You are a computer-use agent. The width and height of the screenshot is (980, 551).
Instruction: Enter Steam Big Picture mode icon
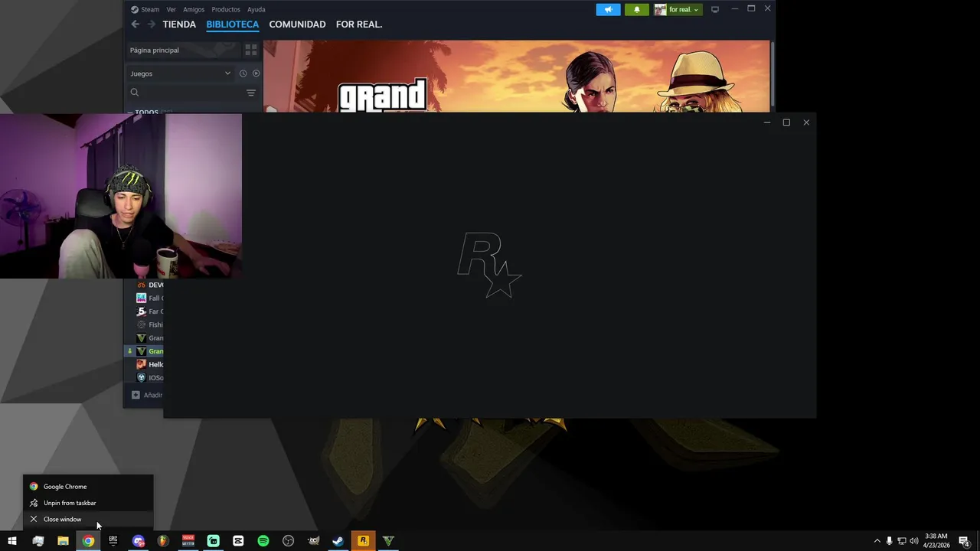pos(715,9)
